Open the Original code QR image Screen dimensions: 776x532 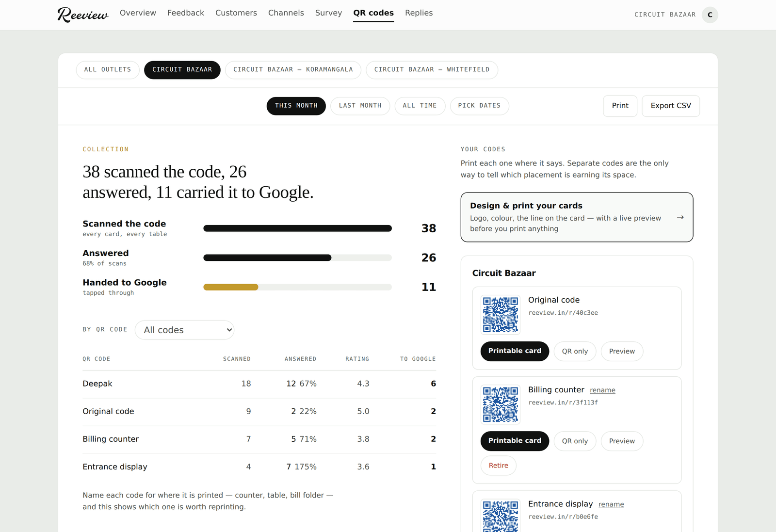tap(501, 315)
